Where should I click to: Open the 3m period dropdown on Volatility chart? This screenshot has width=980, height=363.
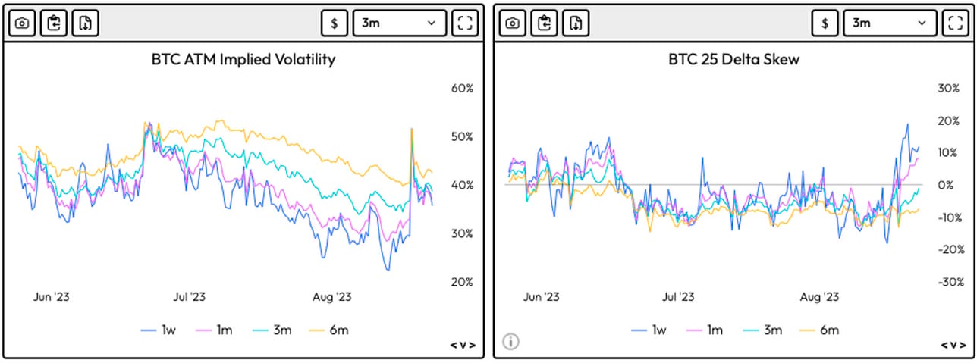tap(400, 23)
